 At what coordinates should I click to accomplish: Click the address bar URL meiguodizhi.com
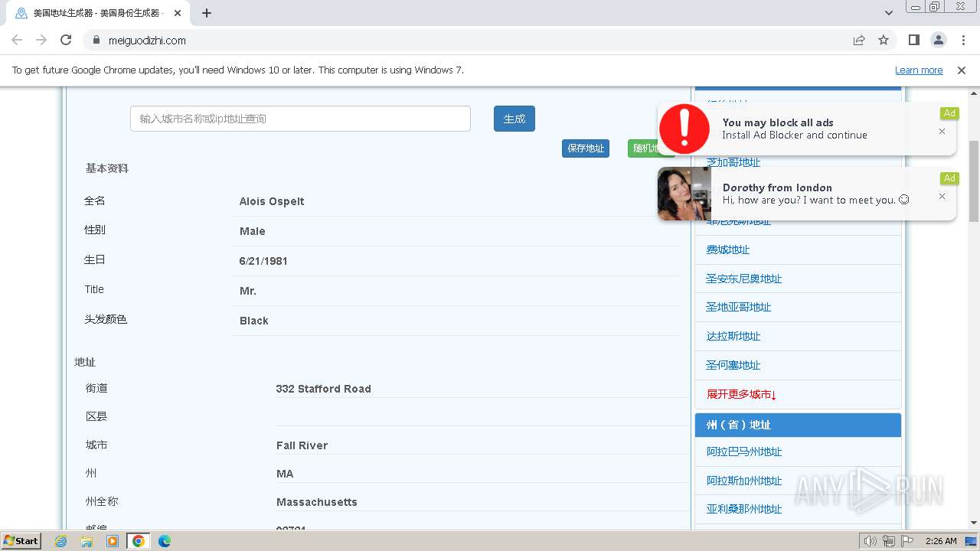pyautogui.click(x=147, y=41)
